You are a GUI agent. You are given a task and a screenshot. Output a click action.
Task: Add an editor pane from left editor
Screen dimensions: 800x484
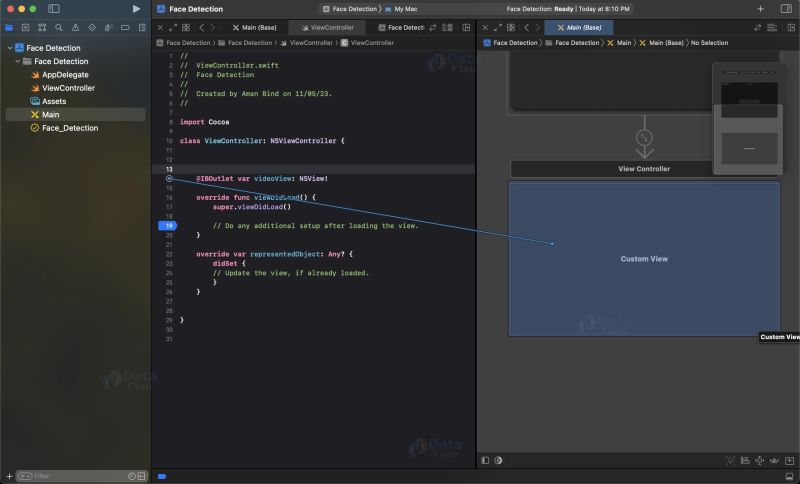point(466,28)
